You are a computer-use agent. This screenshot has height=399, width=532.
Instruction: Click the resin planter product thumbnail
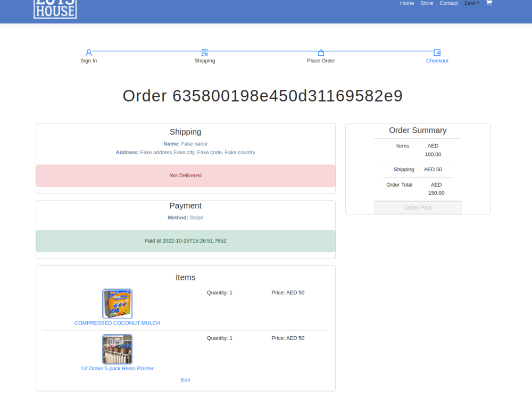pyautogui.click(x=118, y=349)
